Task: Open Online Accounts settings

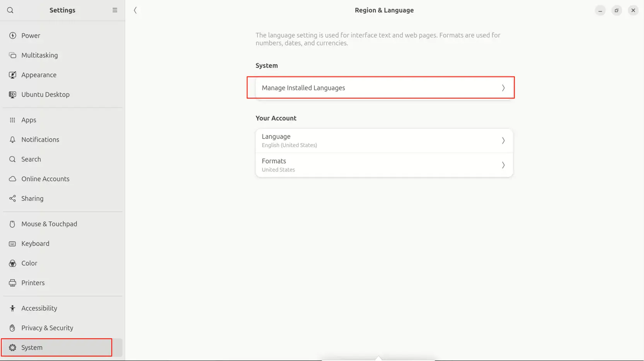Action: [45, 179]
